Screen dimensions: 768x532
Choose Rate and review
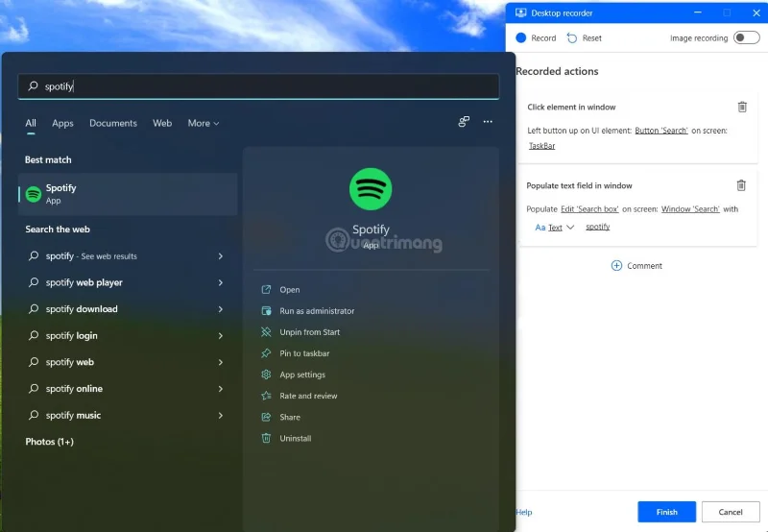point(308,396)
